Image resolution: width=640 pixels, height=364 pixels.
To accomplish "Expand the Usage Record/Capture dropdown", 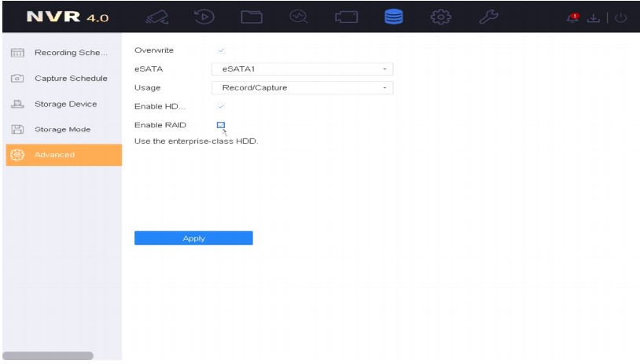I will 302,88.
